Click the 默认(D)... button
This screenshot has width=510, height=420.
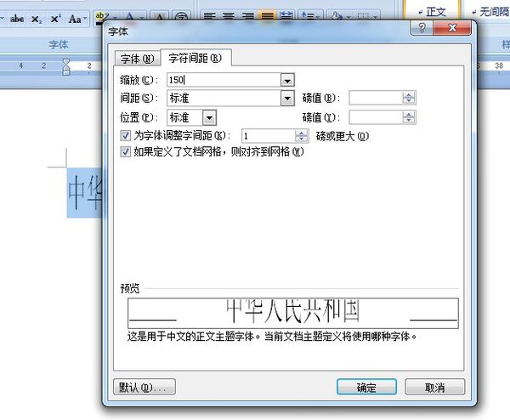click(x=144, y=387)
